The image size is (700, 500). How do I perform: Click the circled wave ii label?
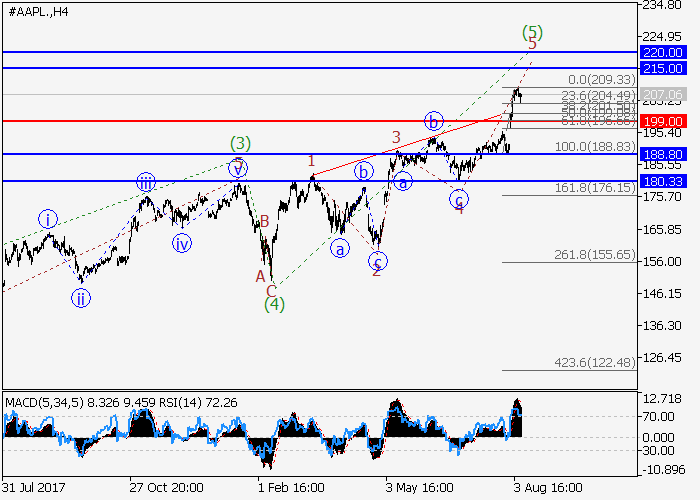[x=81, y=299]
